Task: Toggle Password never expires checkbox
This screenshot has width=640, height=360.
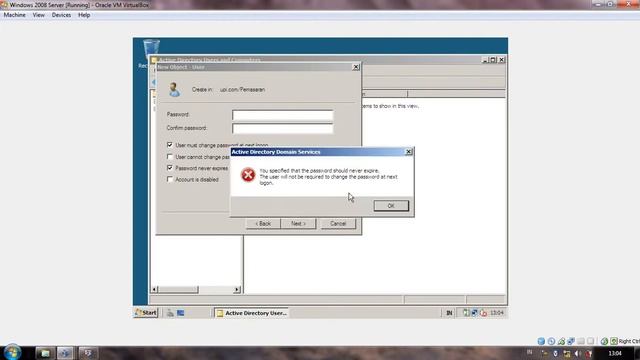Action: 170,168
